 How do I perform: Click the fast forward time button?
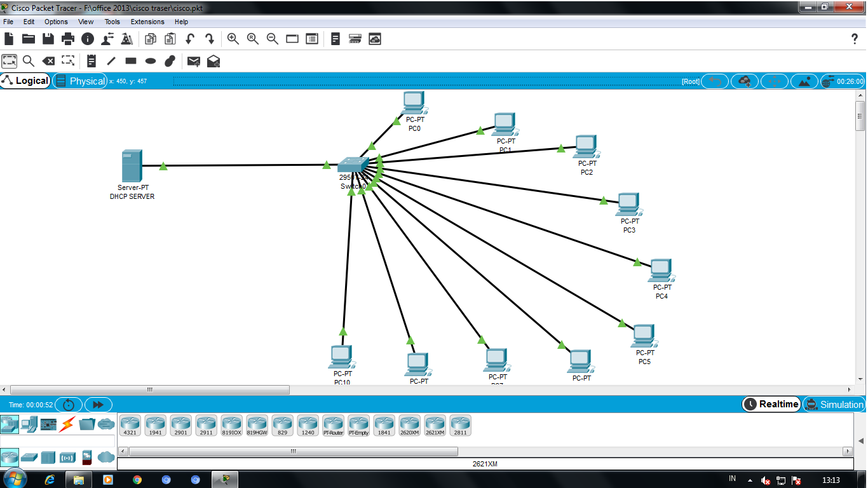(x=98, y=405)
